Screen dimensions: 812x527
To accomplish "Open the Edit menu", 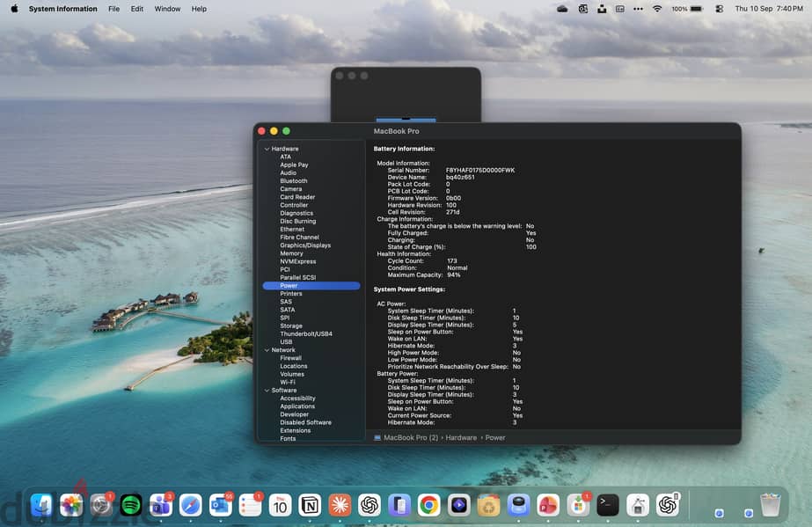I will click(136, 9).
